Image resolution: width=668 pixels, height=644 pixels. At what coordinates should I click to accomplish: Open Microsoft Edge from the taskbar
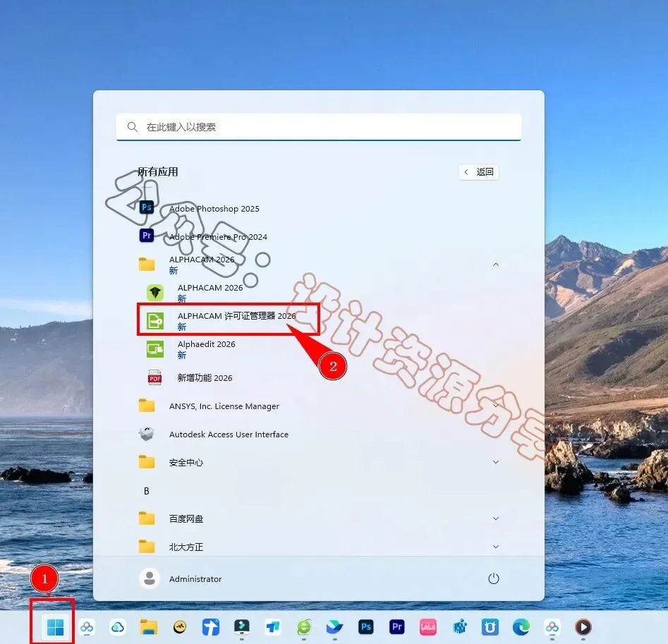(521, 627)
